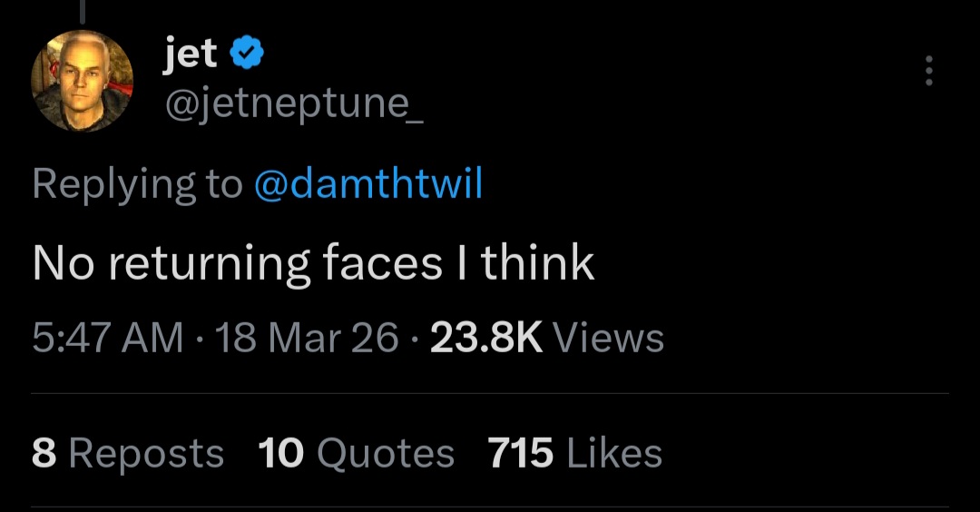Click the number 10 before Quotes
980x512 pixels.
pos(280,453)
